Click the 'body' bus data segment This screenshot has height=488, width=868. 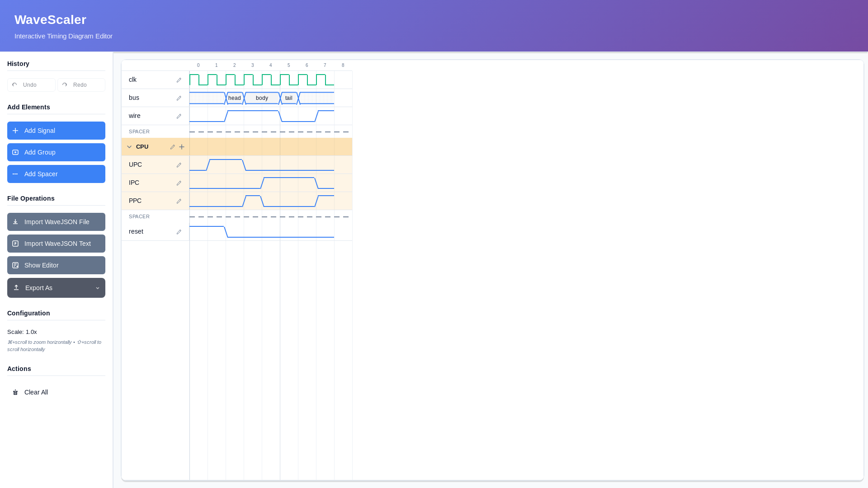coord(262,98)
